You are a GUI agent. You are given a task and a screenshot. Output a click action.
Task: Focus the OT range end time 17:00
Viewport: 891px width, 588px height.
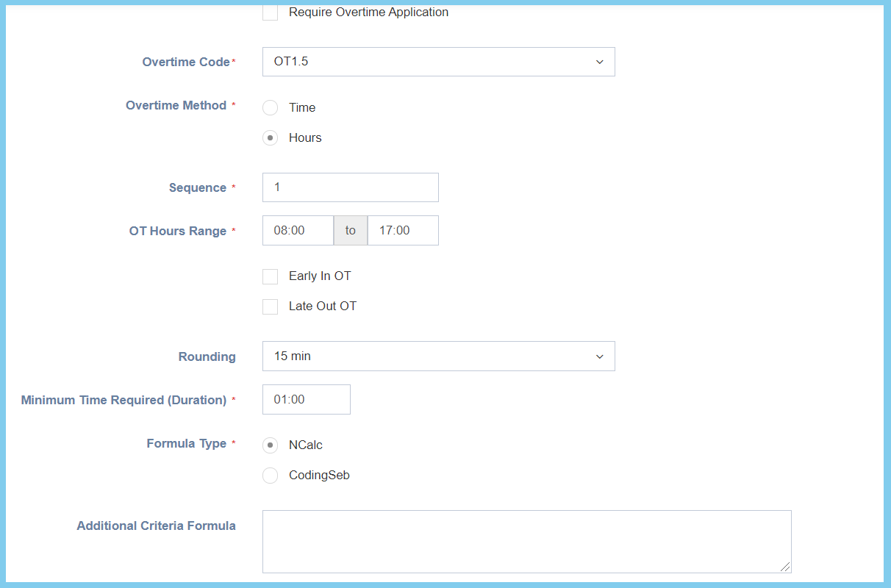[x=402, y=231]
